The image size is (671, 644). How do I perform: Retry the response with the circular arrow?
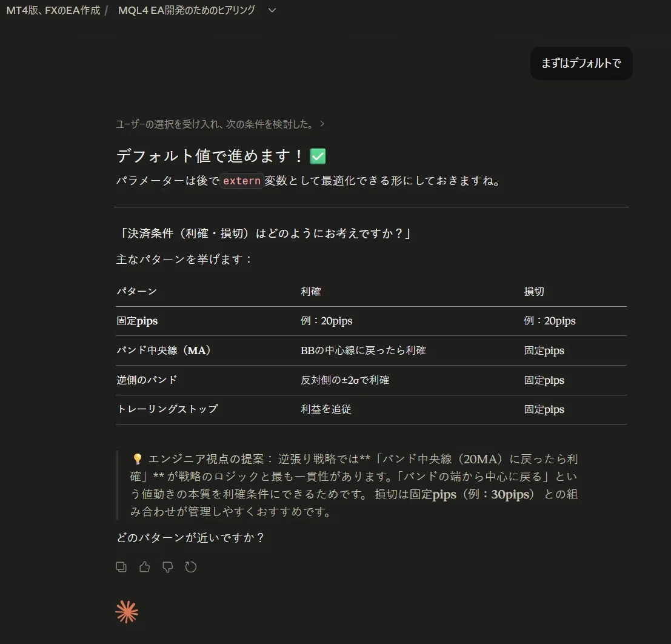(x=191, y=567)
